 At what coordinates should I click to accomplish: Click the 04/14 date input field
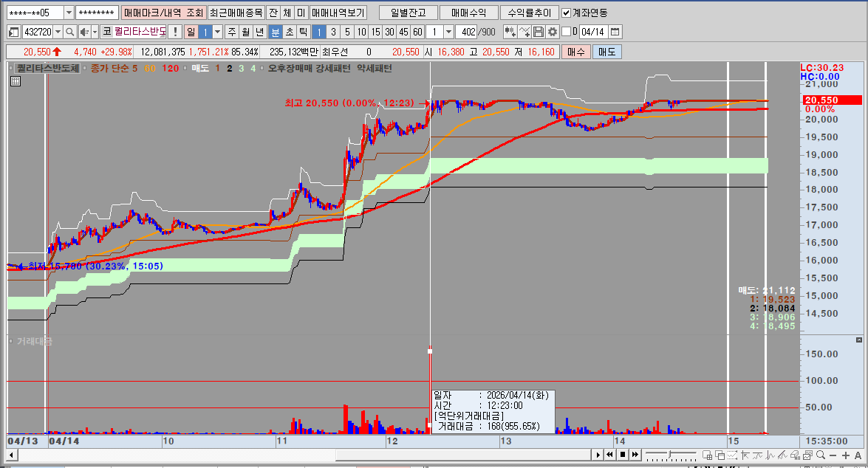tap(593, 32)
